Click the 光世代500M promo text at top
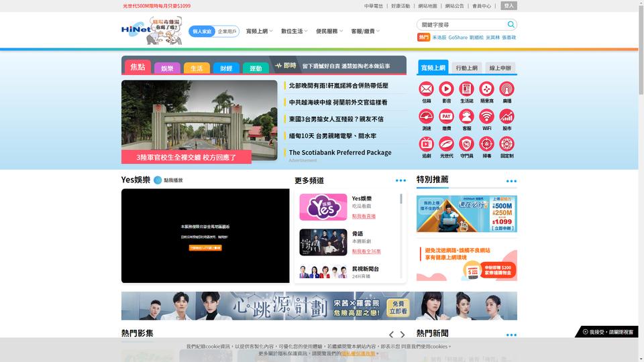Screen dimensions: 644x362 click(156, 6)
